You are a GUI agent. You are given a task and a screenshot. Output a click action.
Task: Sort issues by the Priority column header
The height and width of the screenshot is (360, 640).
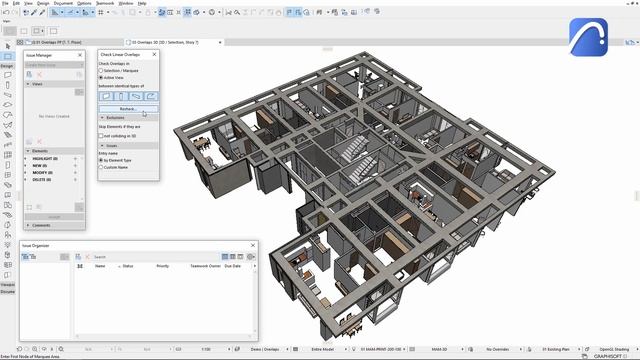tap(162, 266)
